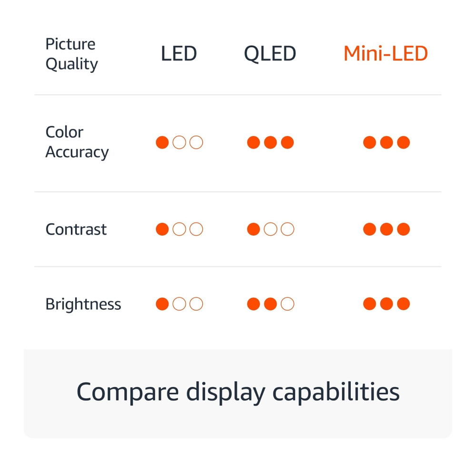Click the empty third dot in QLED Brightness
The width and height of the screenshot is (476, 476).
tap(288, 304)
